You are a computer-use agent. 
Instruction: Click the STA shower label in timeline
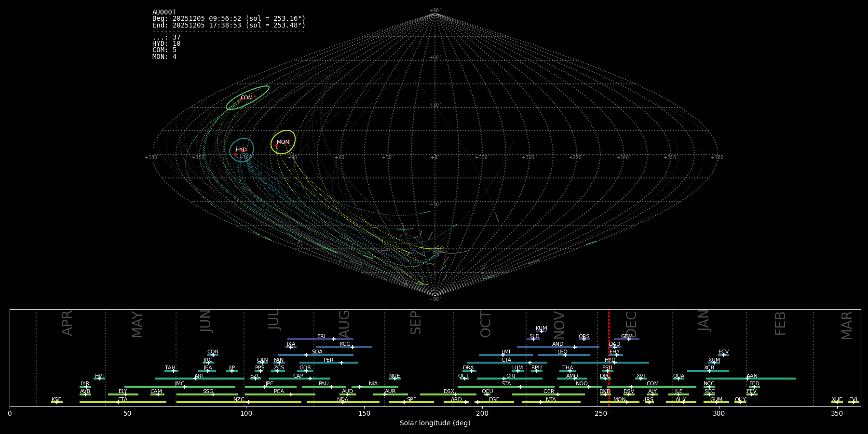[x=506, y=384]
